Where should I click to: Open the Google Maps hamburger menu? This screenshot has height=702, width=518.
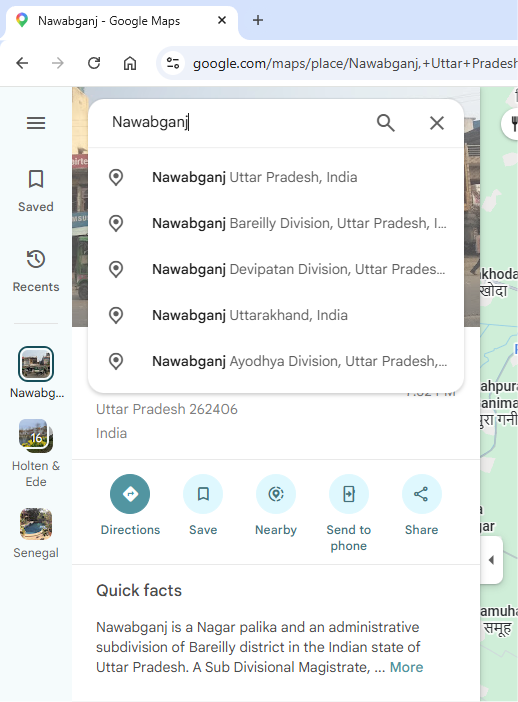point(36,123)
